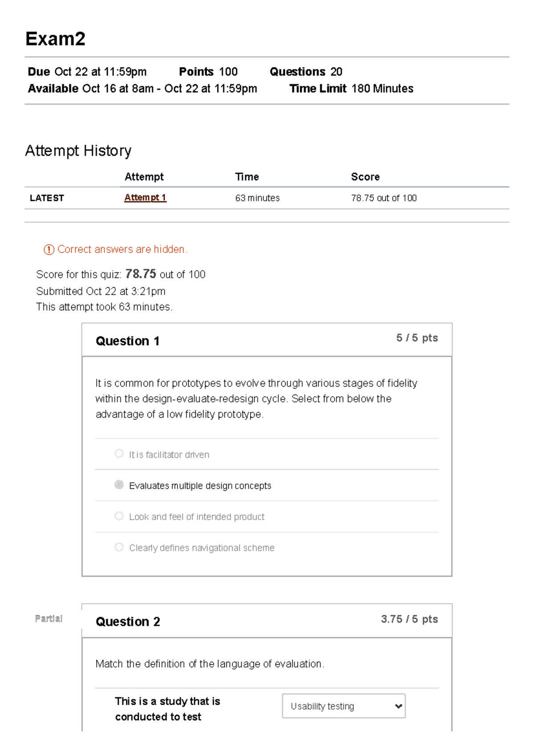Click the '5 / 5 pts' score on Question 1
The height and width of the screenshot is (756, 534).
417,338
